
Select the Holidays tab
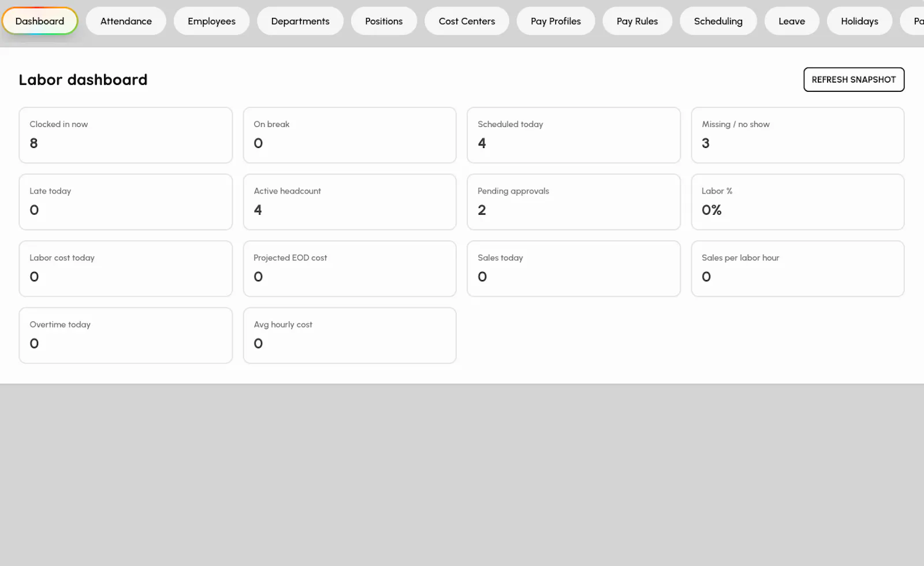coord(859,21)
